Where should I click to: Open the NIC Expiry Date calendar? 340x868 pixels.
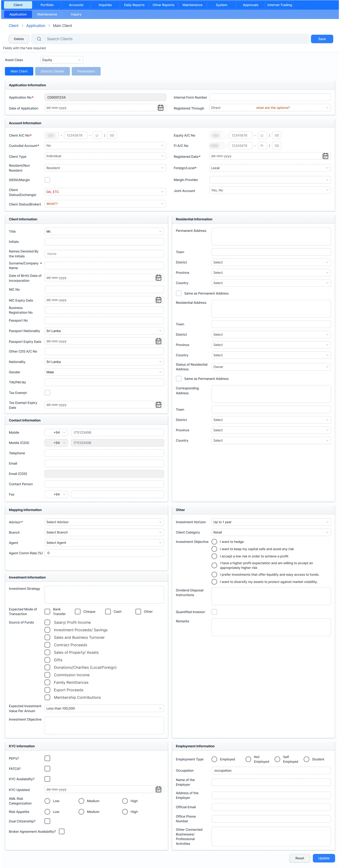tap(158, 300)
